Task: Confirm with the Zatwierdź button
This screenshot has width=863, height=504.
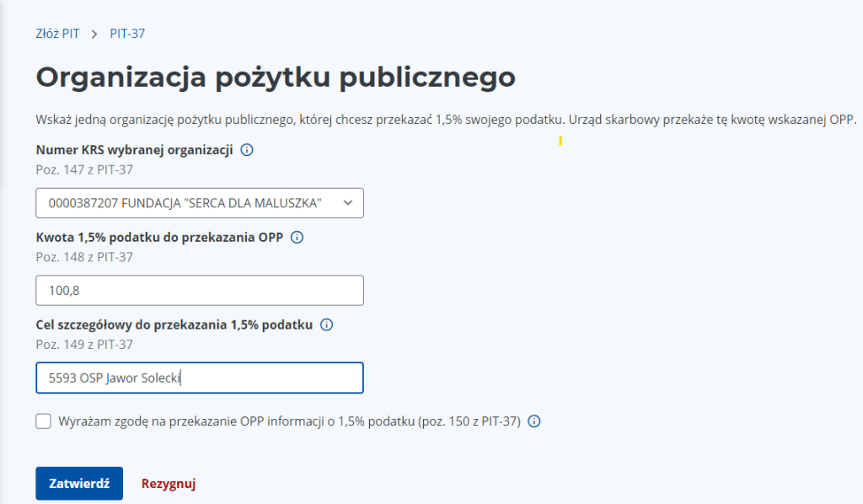Action: click(79, 483)
